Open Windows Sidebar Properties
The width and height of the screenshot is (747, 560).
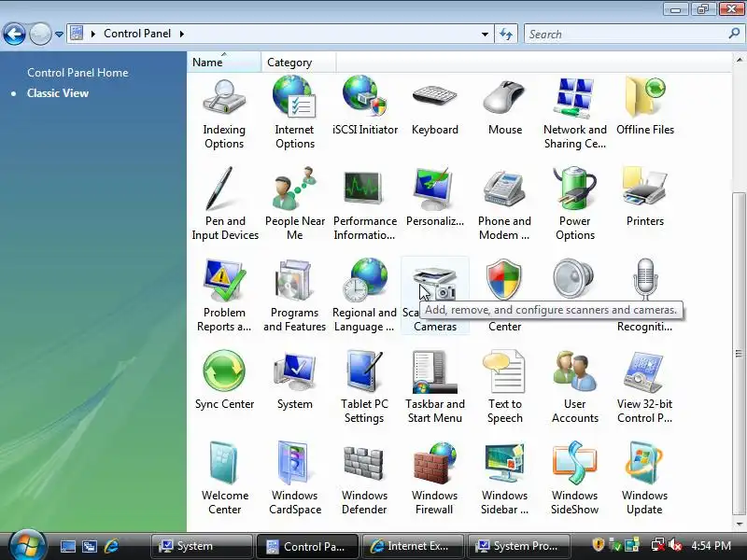(504, 479)
